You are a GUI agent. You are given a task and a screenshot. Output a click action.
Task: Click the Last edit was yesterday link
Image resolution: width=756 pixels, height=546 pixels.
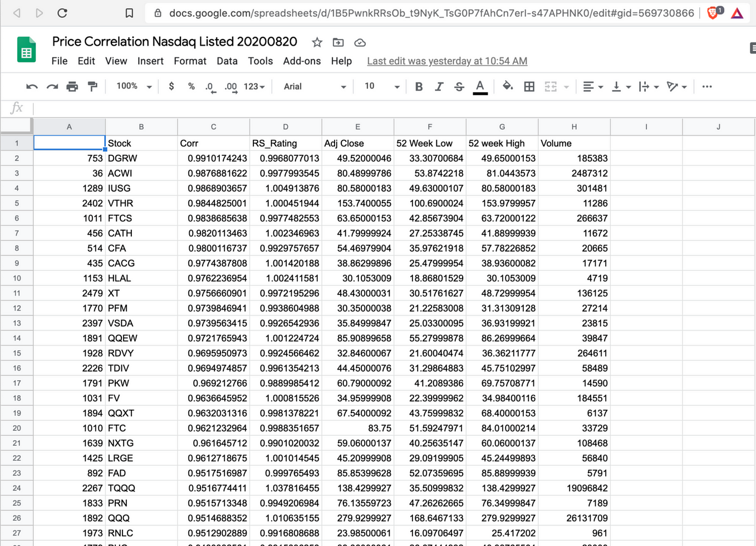coord(447,61)
